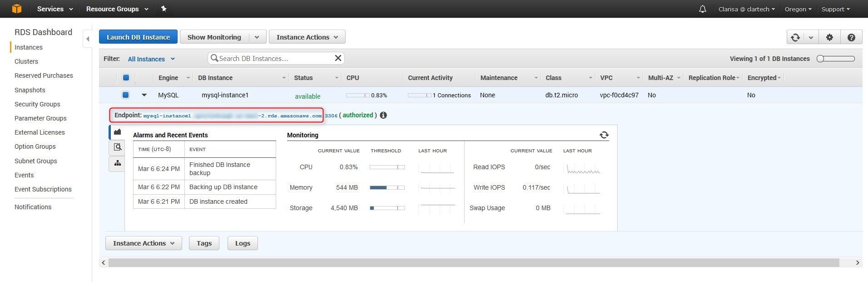Toggle the mysql-instance1 row checkbox
Screen dimensions: 868x282
125,95
